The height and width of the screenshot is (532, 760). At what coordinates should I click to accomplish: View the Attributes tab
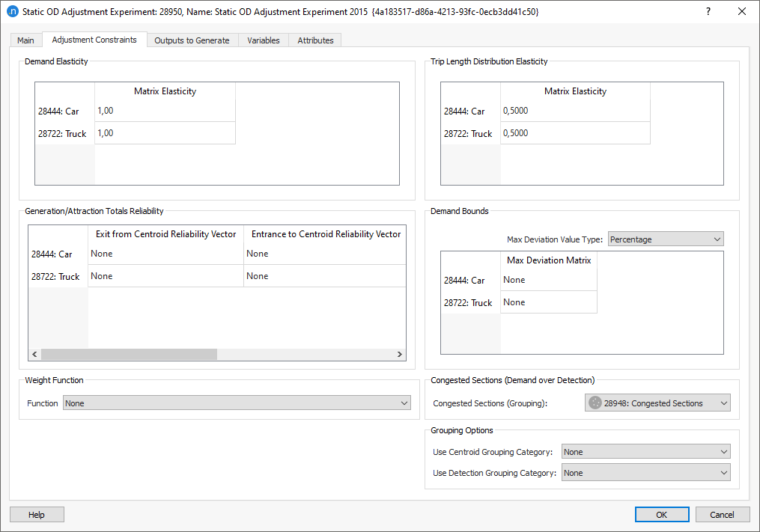[314, 40]
